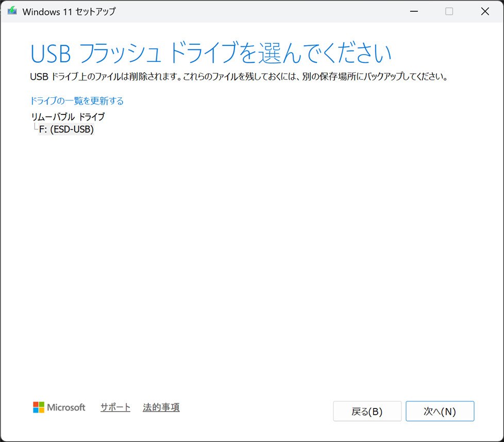
Task: Open the サポート link
Action: 115,407
